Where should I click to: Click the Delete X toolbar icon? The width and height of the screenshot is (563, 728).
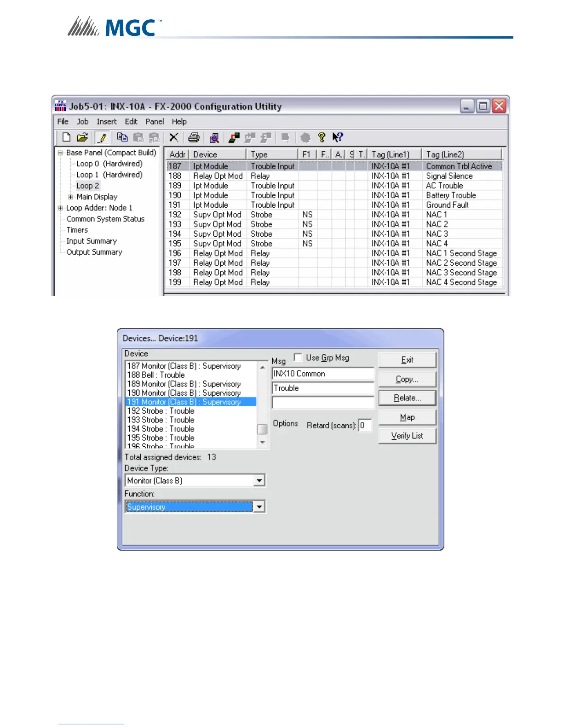click(173, 137)
